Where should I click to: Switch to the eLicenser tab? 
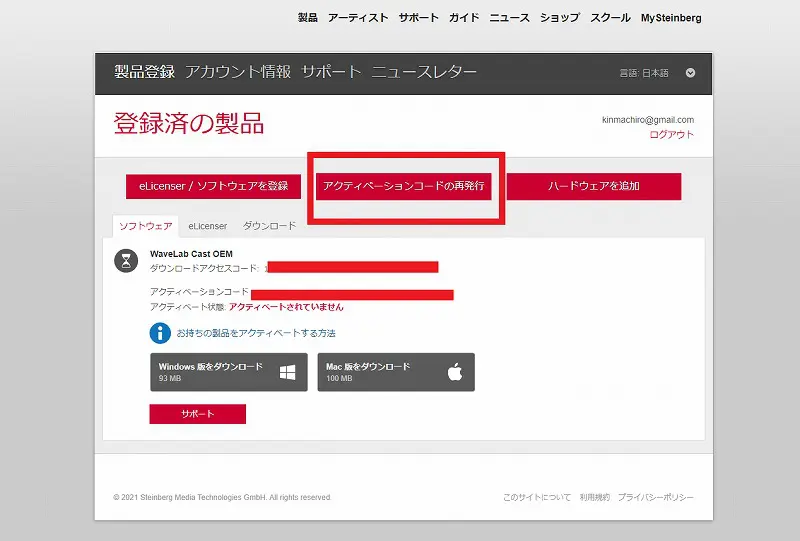coord(207,226)
